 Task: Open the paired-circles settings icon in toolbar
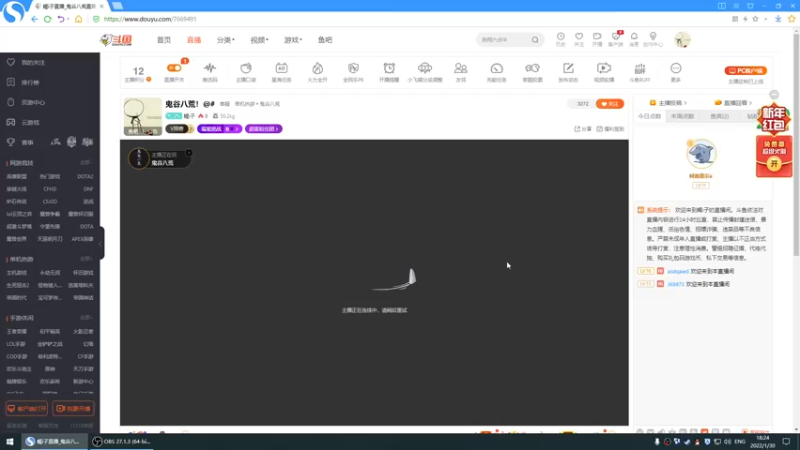coord(532,68)
